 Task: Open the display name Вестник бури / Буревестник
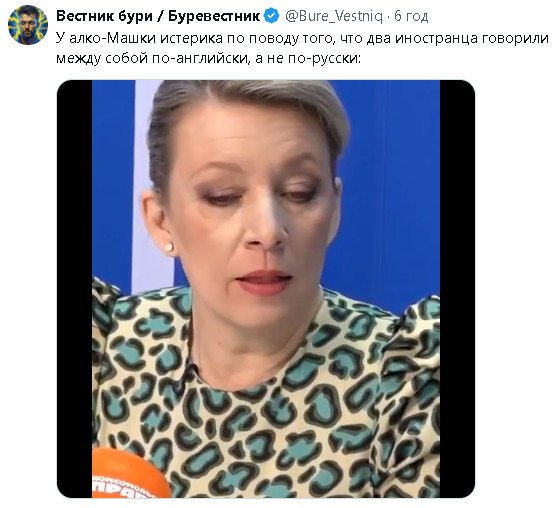[x=158, y=16]
